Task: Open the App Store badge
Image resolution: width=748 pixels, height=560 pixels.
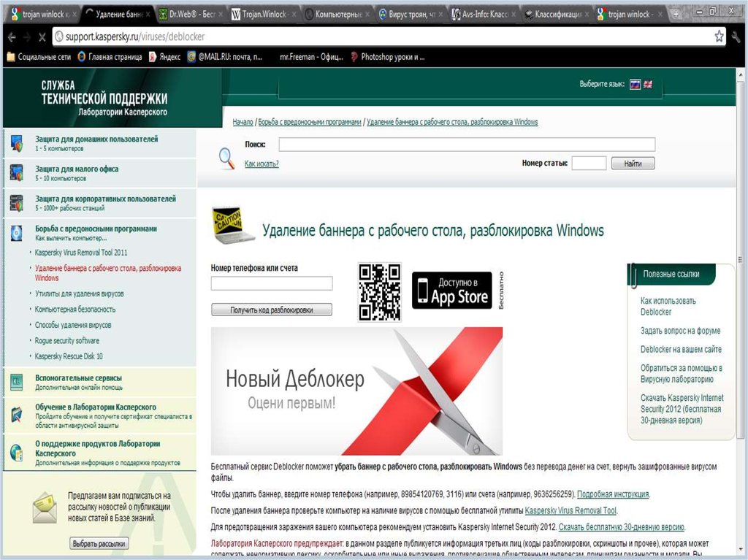Action: [x=451, y=291]
